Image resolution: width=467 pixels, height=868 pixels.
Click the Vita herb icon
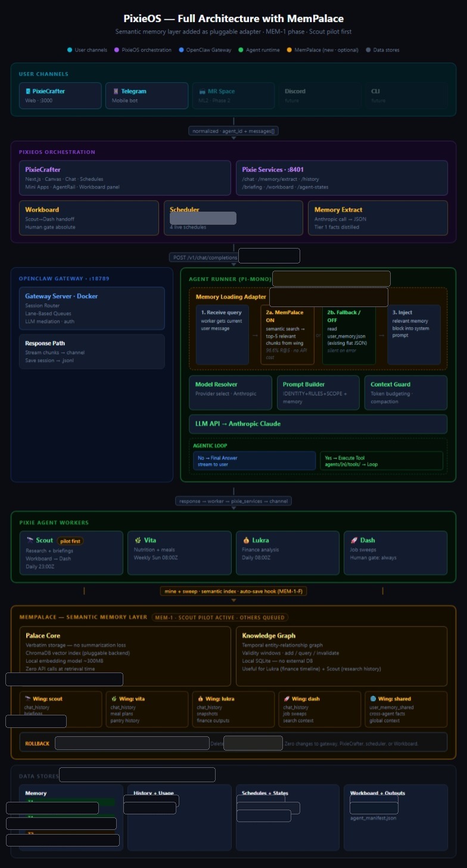pyautogui.click(x=138, y=540)
